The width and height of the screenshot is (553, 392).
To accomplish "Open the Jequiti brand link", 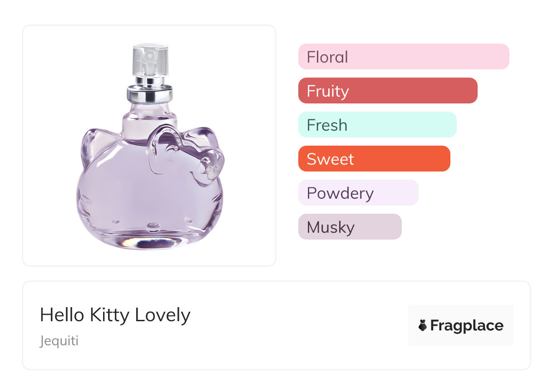I will [59, 341].
